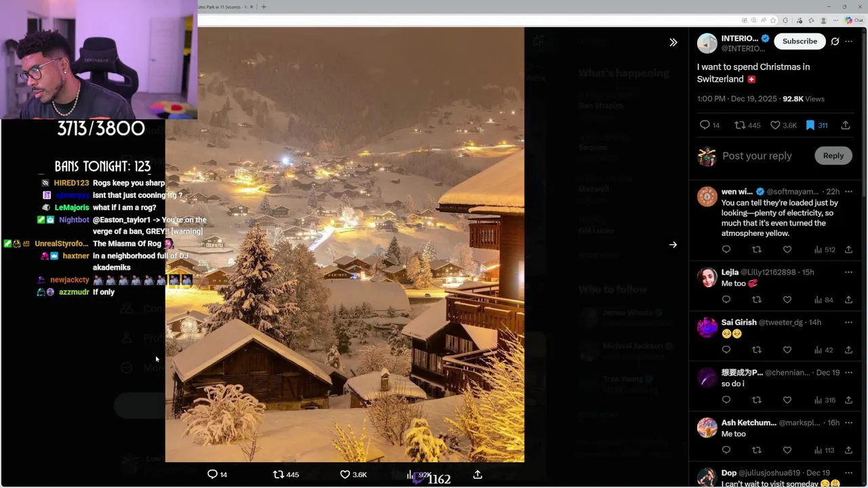Reply to the 'so do i' comment

coord(726,400)
